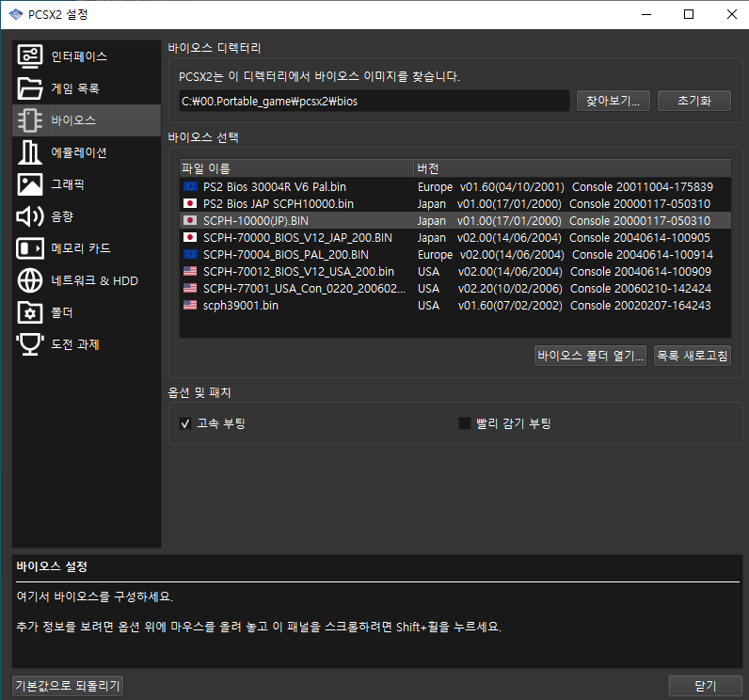Minimize the PCSX2 설정 window
The height and width of the screenshot is (700, 749).
tap(646, 14)
